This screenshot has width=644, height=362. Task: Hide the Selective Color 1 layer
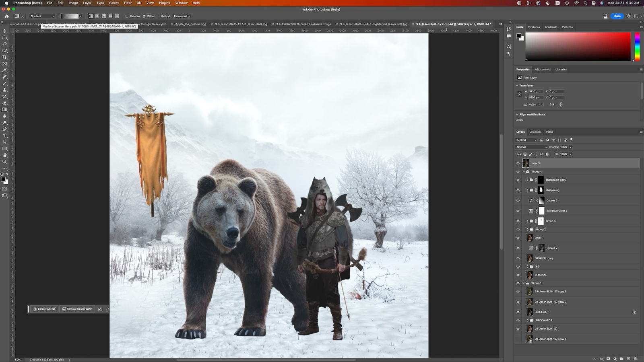[x=518, y=211]
